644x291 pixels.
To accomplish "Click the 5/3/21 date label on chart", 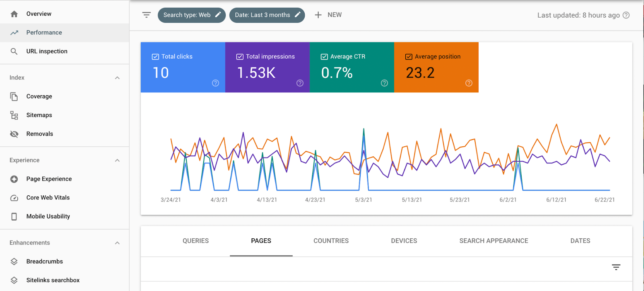I will (x=363, y=200).
